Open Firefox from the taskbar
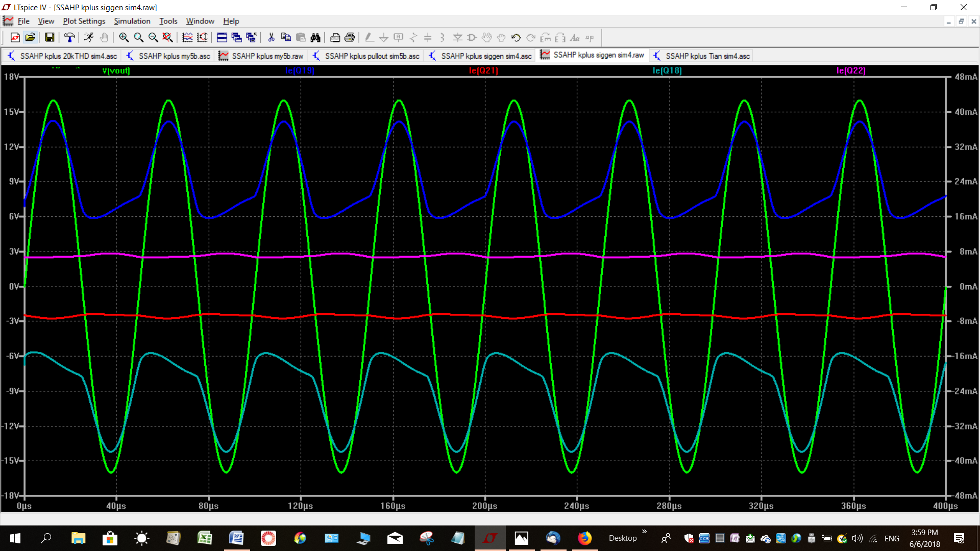Viewport: 980px width, 551px height. click(584, 538)
